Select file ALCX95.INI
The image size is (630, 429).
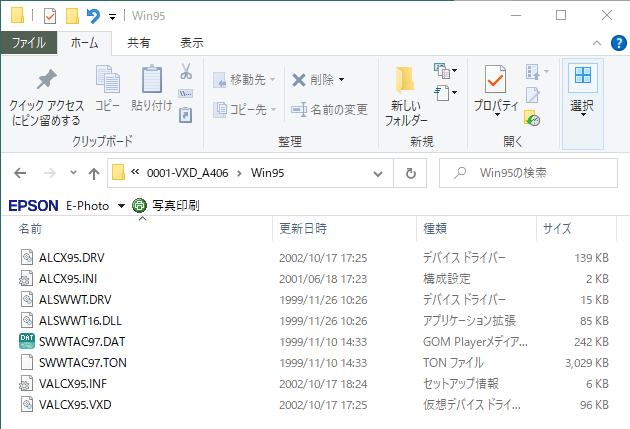coord(68,278)
